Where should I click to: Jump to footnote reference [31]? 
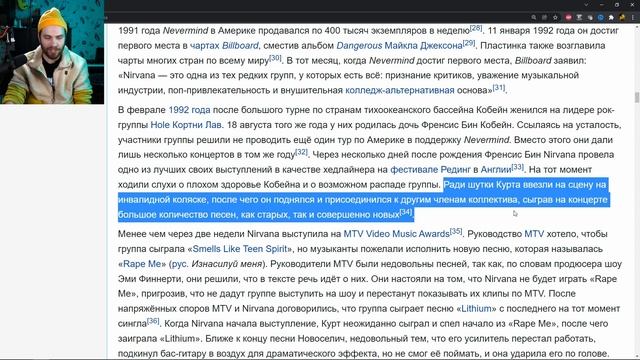click(x=499, y=88)
